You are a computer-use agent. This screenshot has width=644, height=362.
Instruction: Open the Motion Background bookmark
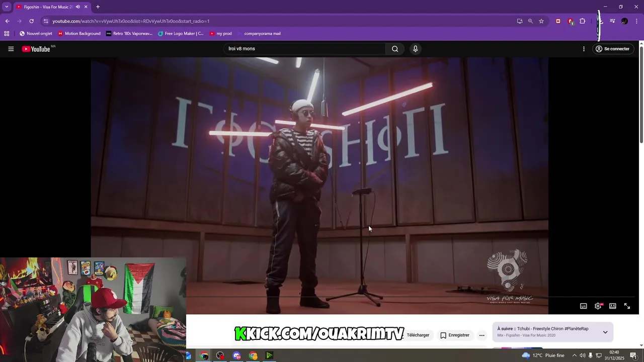click(79, 34)
